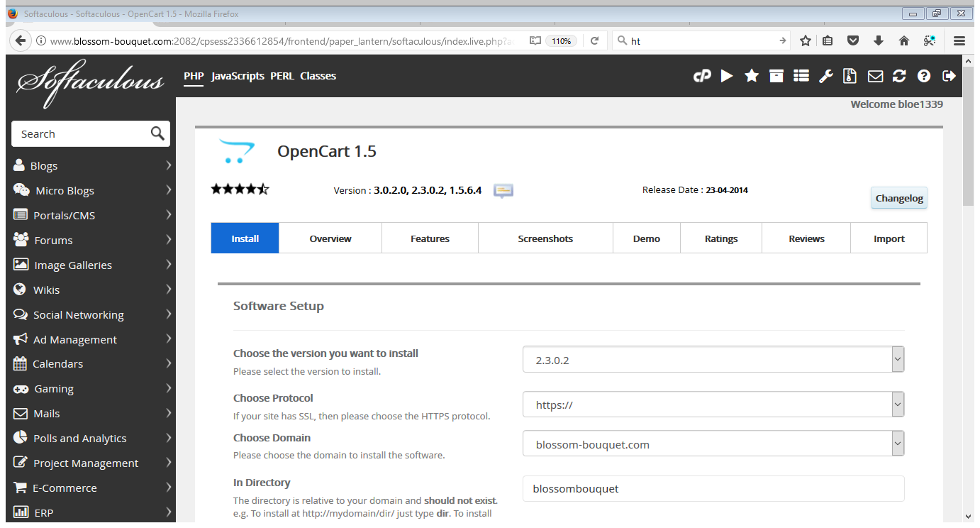The width and height of the screenshot is (980, 528).
Task: Click the sync arrows icon
Action: coord(899,76)
